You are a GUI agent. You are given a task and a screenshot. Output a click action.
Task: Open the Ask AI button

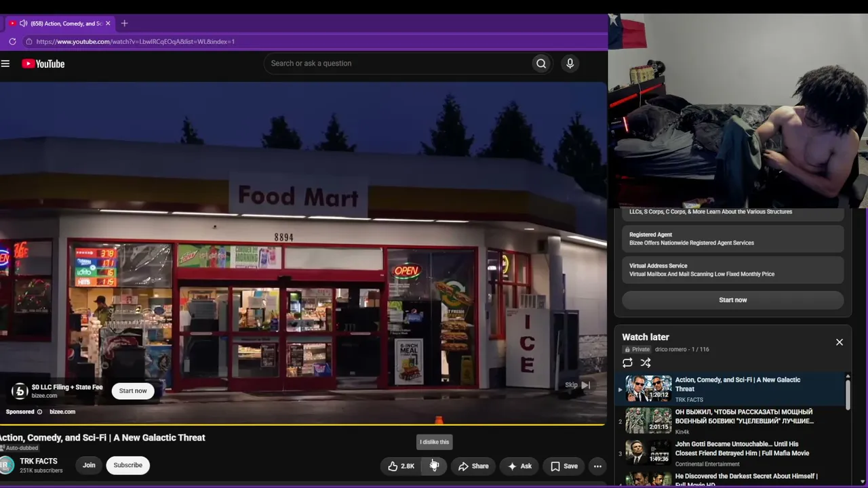coord(519,466)
